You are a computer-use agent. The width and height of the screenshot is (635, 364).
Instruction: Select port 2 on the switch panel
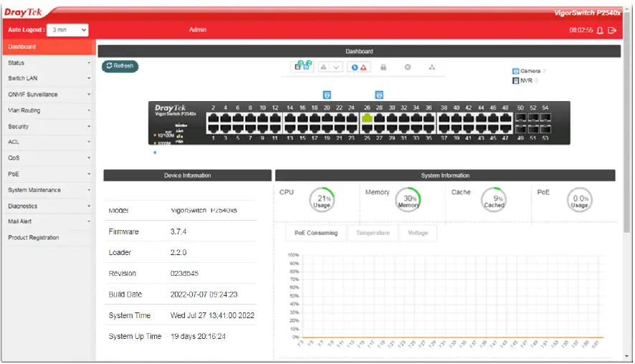pyautogui.click(x=214, y=118)
